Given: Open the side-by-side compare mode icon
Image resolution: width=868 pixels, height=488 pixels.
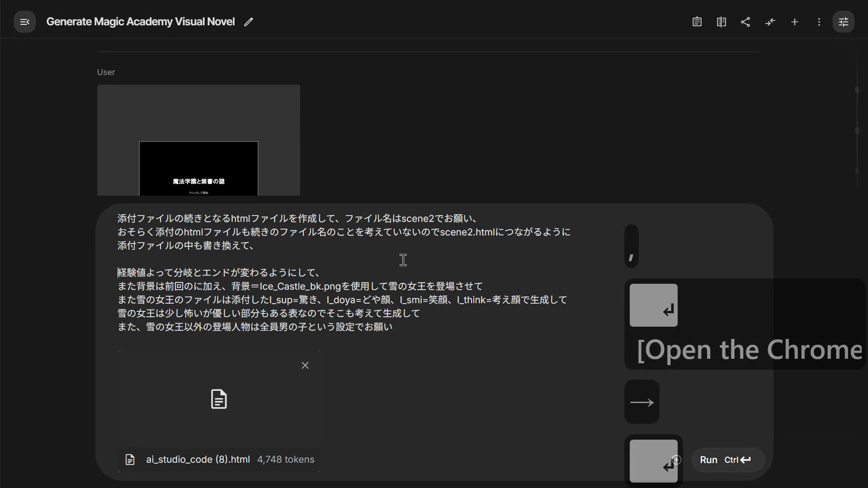Looking at the screenshot, I should point(721,22).
